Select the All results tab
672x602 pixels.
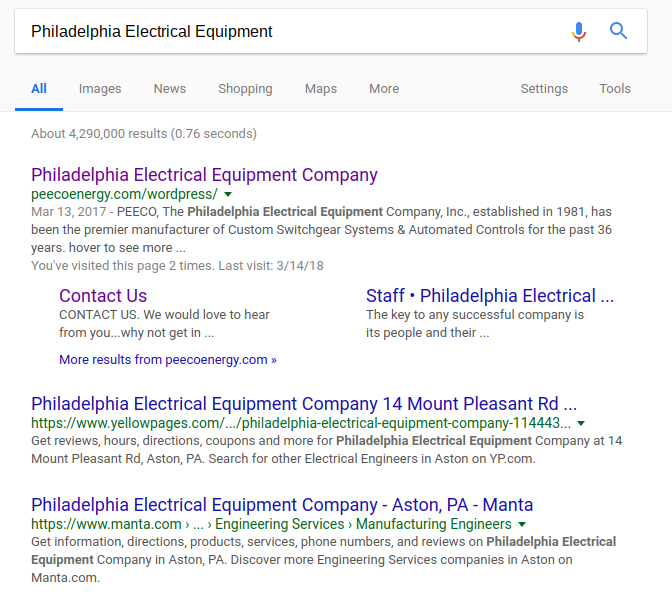[39, 89]
